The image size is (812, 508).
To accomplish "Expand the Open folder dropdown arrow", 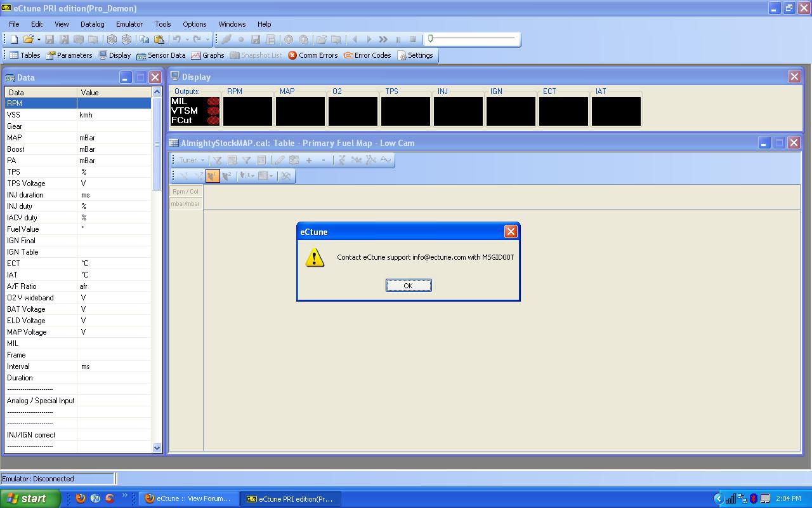I will (39, 39).
